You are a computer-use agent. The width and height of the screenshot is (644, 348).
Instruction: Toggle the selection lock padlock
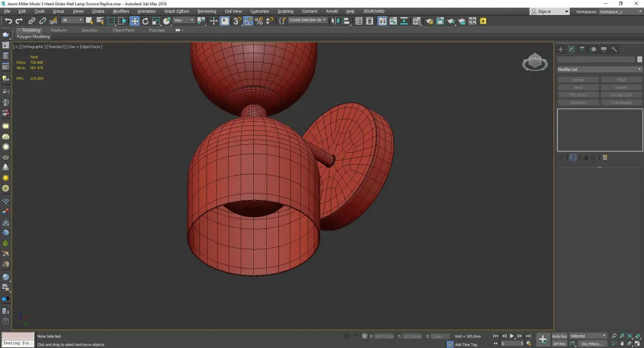pos(355,336)
